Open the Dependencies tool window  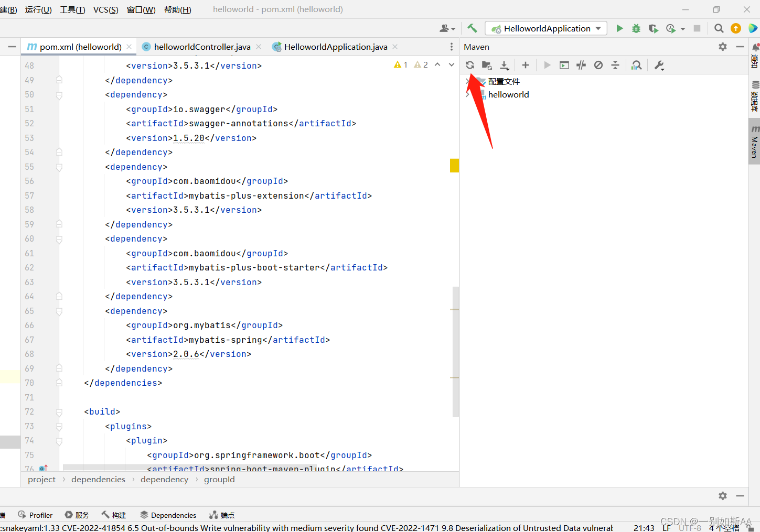click(x=168, y=515)
